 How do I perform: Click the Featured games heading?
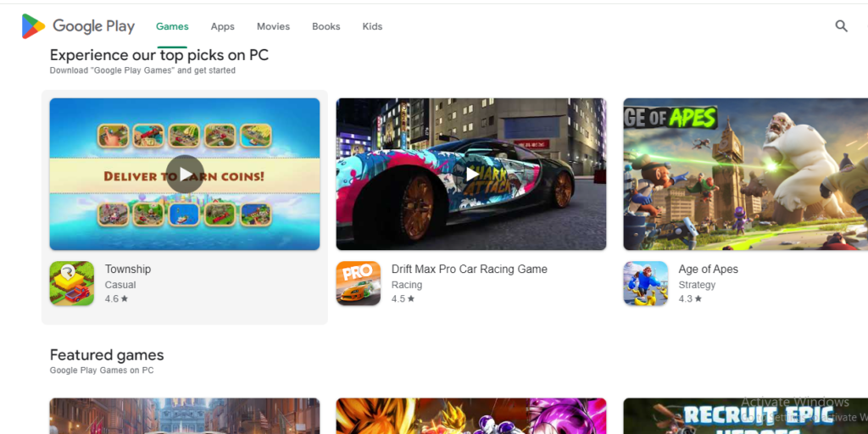pyautogui.click(x=107, y=355)
